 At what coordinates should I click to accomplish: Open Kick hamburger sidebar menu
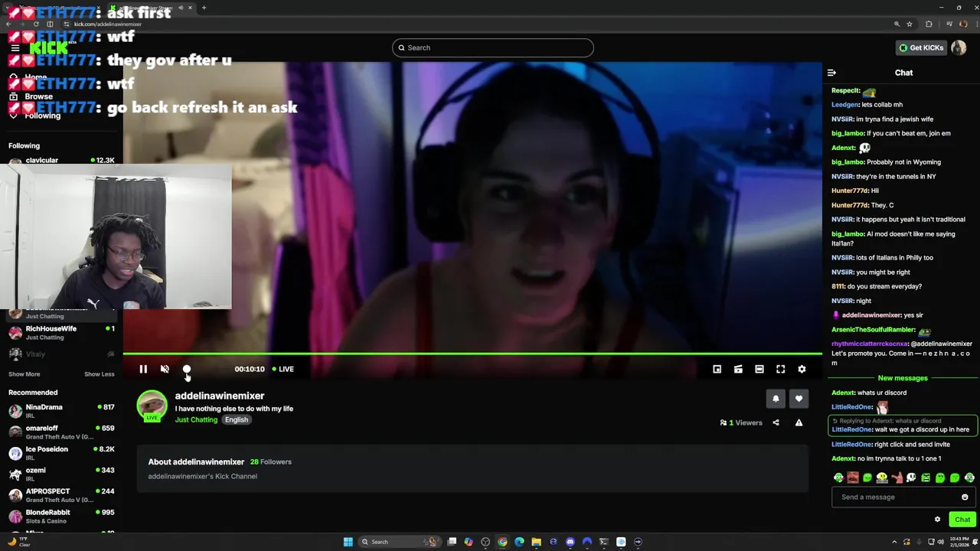[15, 47]
